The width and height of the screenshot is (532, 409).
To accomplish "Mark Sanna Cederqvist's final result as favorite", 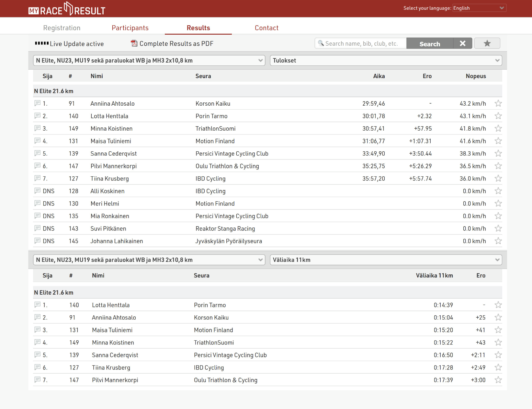I will pos(498,154).
